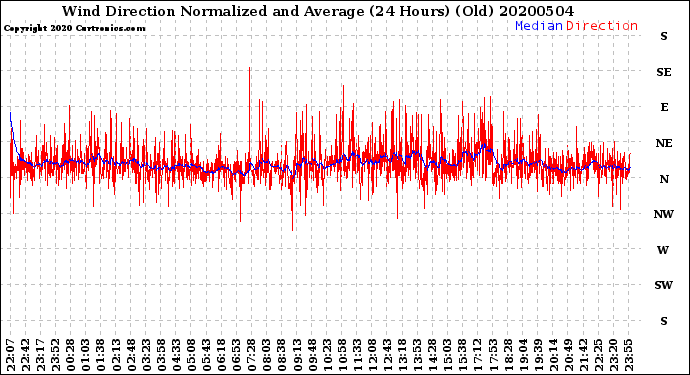690x375 pixels.
Task: Click the "04:33" time axis label
Action: (x=176, y=355)
